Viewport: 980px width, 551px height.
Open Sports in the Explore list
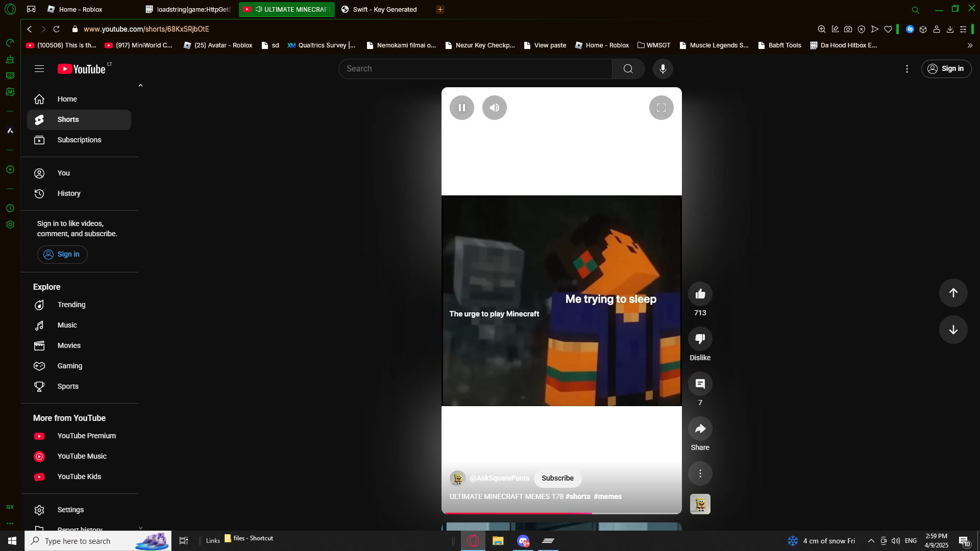pyautogui.click(x=79, y=386)
